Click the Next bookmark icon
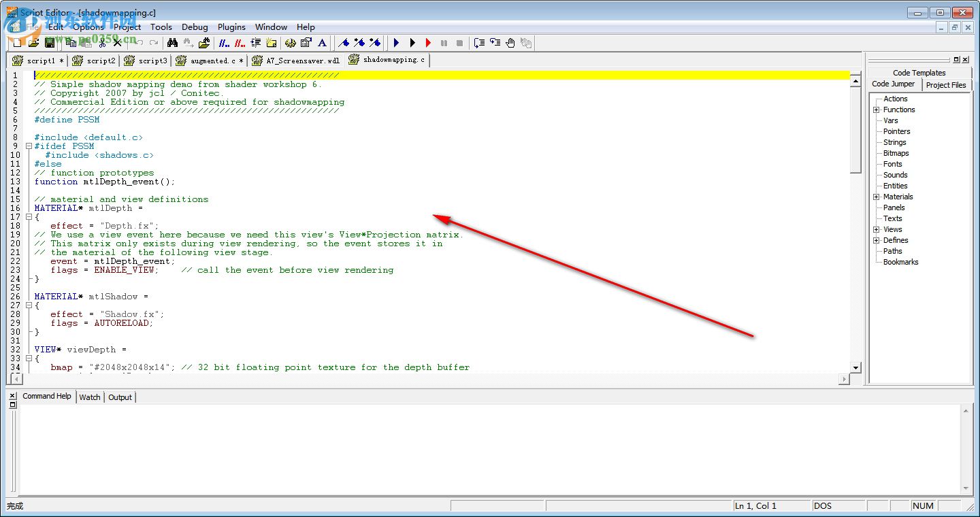 (359, 43)
